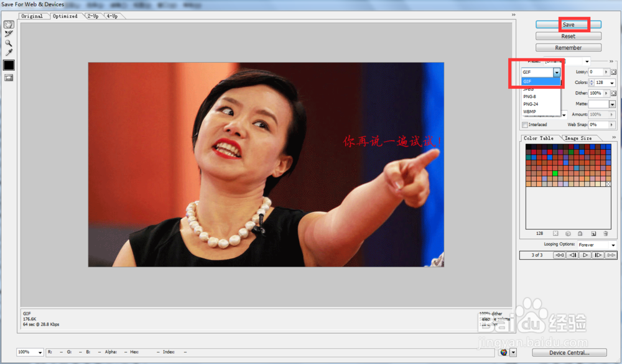Open the Lossy slider arrow
Screen dimensions: 622x364
pyautogui.click(x=606, y=71)
